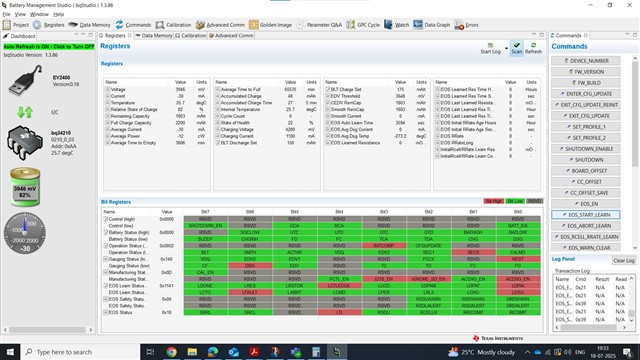
Task: Switch to the Data Memory tab
Action: click(153, 36)
